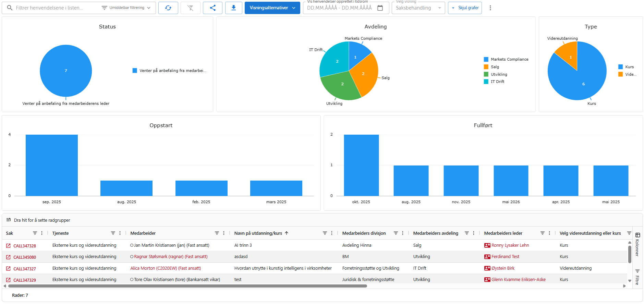Viewport: 644px width, 305px height.
Task: Click the share icon button
Action: click(212, 8)
